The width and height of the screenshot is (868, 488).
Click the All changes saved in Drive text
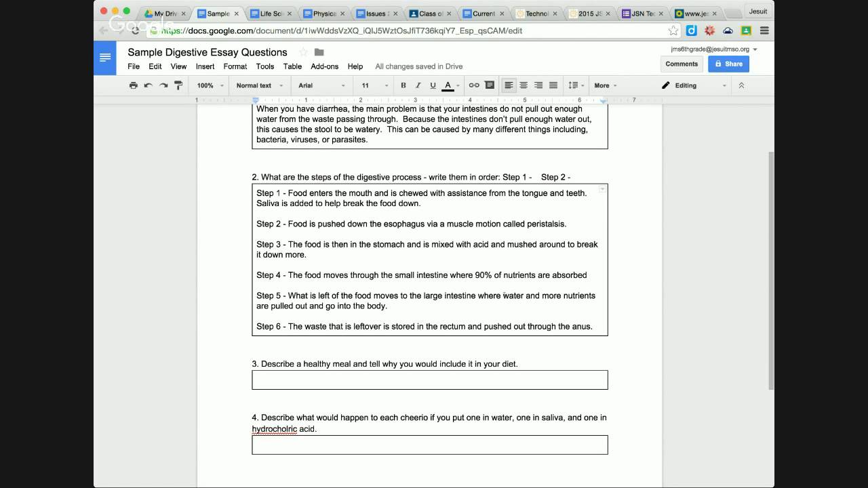coord(419,66)
